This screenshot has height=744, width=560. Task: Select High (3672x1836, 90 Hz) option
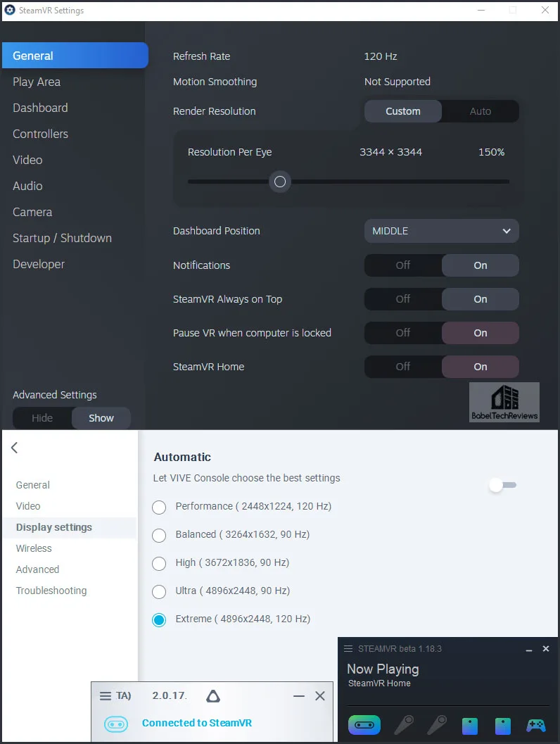coord(159,563)
